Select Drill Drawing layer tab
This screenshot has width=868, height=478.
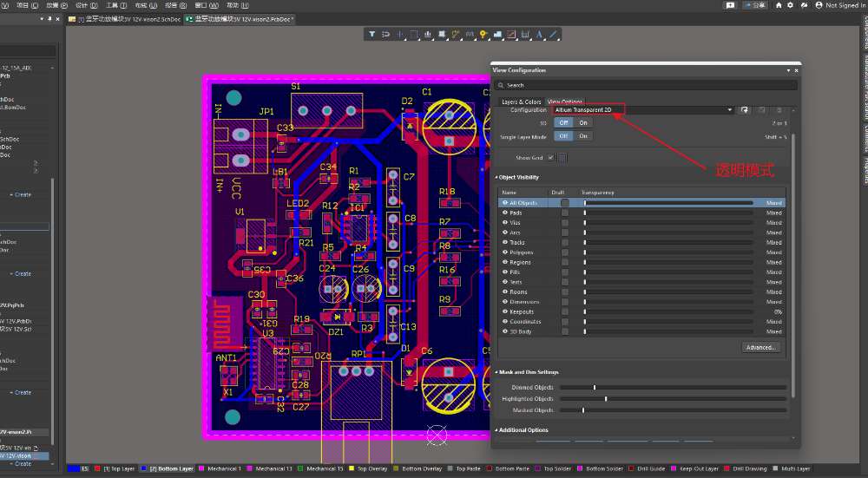click(x=746, y=468)
